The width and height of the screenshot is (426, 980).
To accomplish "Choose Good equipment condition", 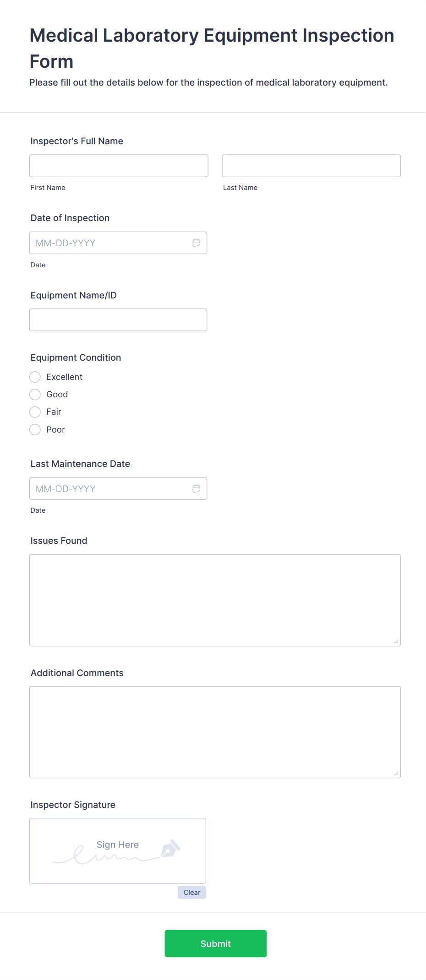I will click(x=35, y=395).
